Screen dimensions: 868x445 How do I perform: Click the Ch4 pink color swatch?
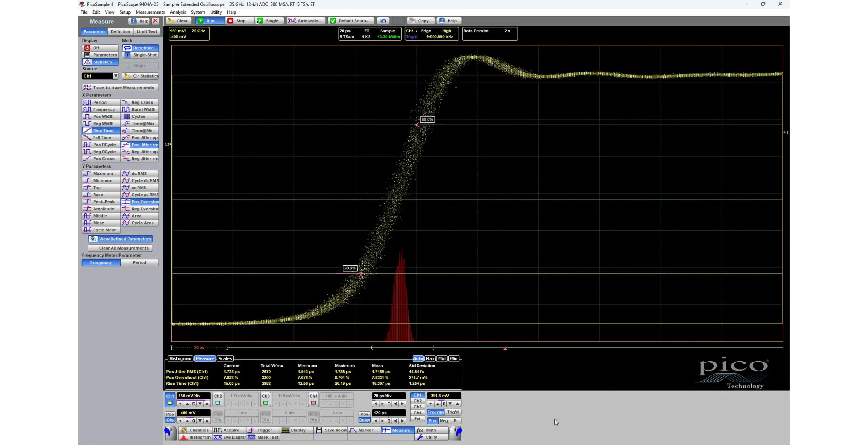[x=313, y=403]
